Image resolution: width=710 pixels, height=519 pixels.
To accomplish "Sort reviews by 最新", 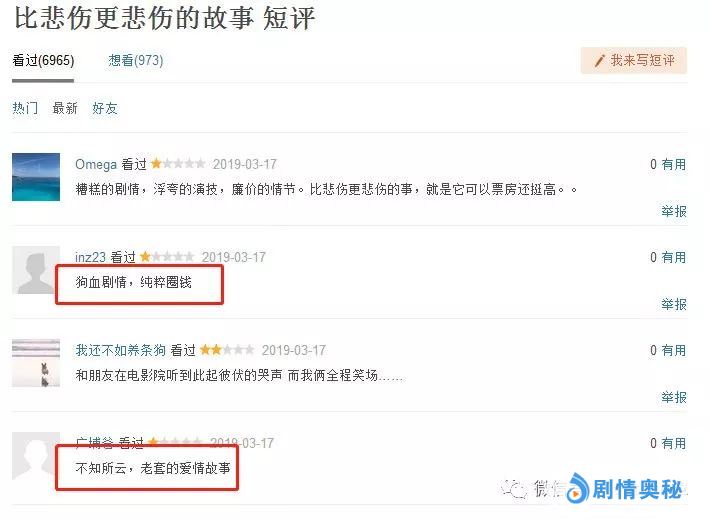I will click(65, 108).
